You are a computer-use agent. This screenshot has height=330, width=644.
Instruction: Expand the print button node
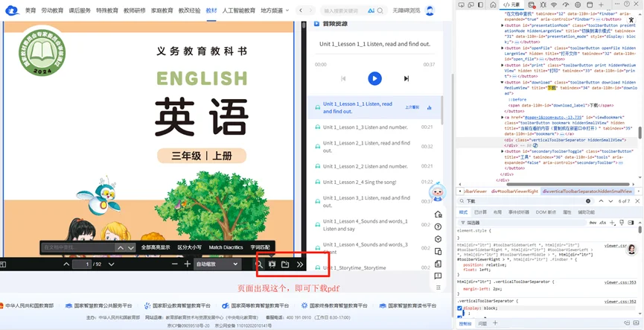click(503, 66)
